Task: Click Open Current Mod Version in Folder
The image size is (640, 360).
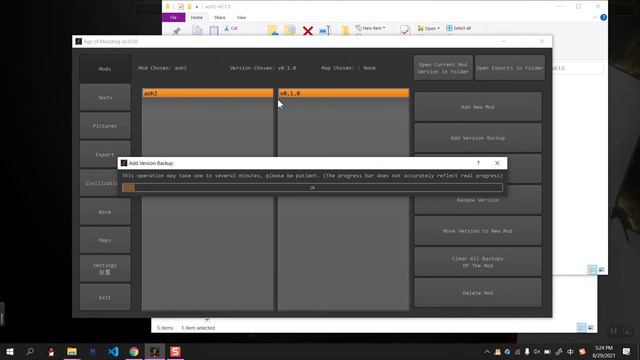Action: pos(443,68)
